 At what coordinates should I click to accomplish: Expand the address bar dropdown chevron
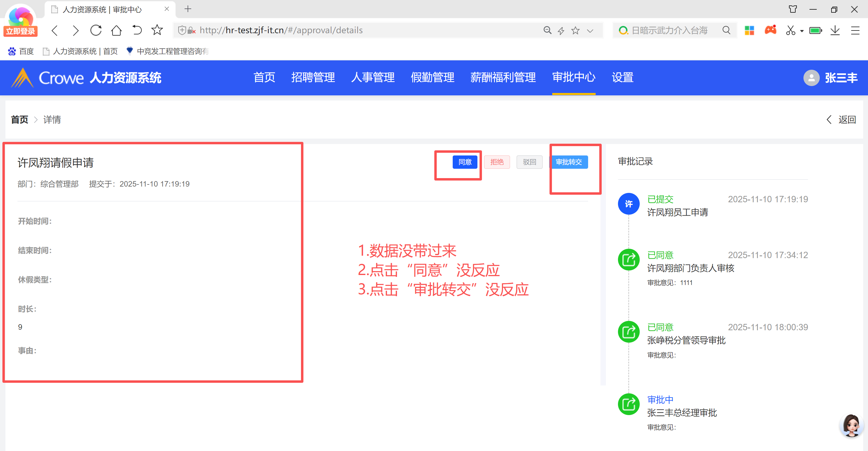pyautogui.click(x=590, y=31)
